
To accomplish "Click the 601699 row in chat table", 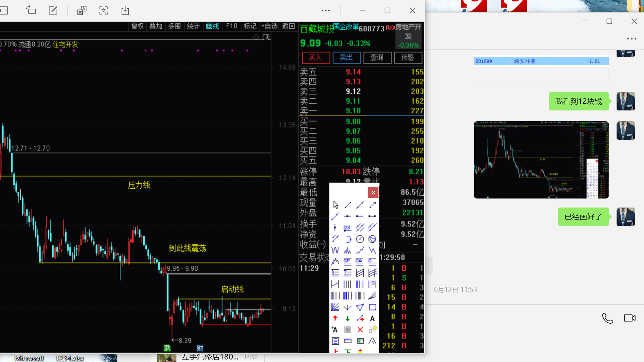I will (541, 61).
